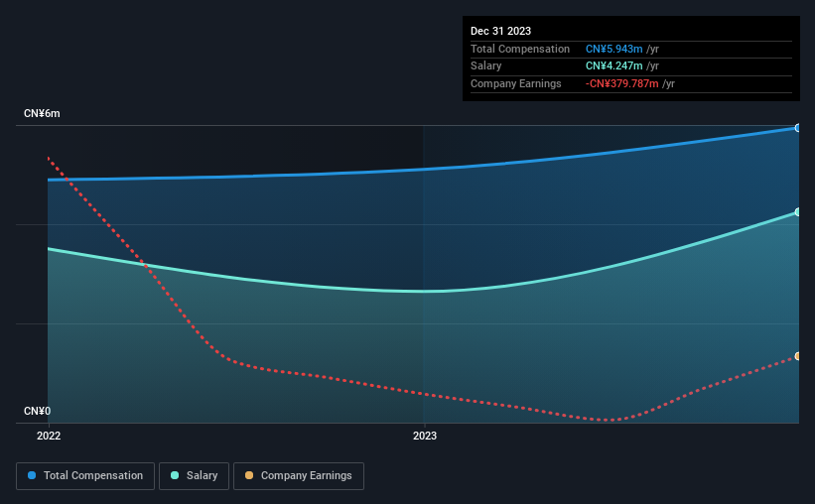Select the -CN¥379.787m earnings value

point(621,83)
